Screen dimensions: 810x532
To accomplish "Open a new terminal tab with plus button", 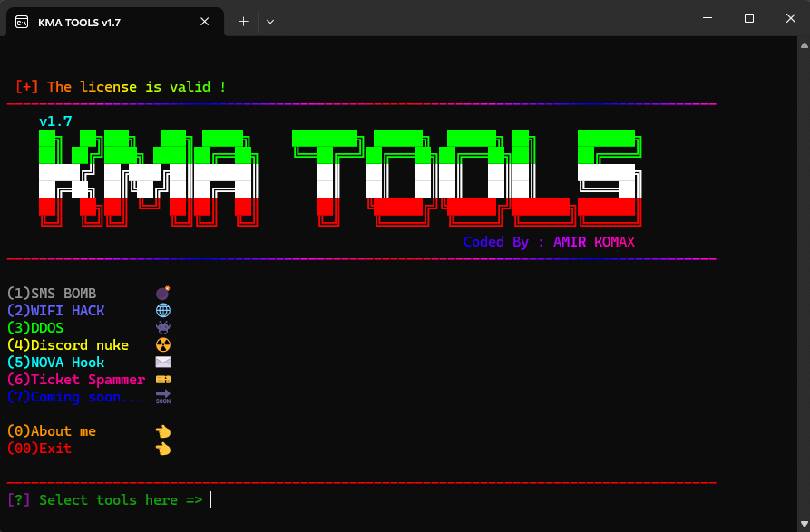I will click(243, 21).
